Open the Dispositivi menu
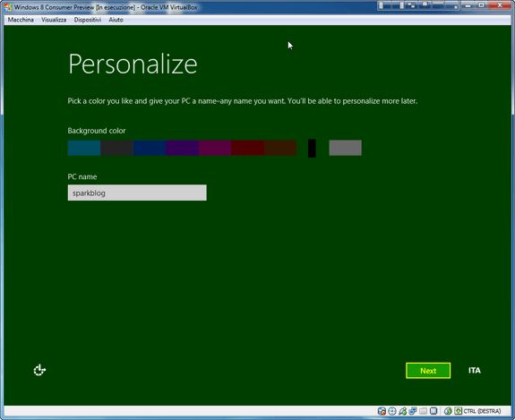Screen dimensions: 515x420 point(88,20)
